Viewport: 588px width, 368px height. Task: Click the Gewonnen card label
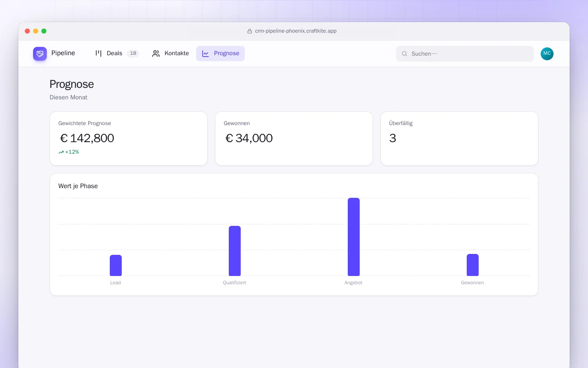coord(237,123)
